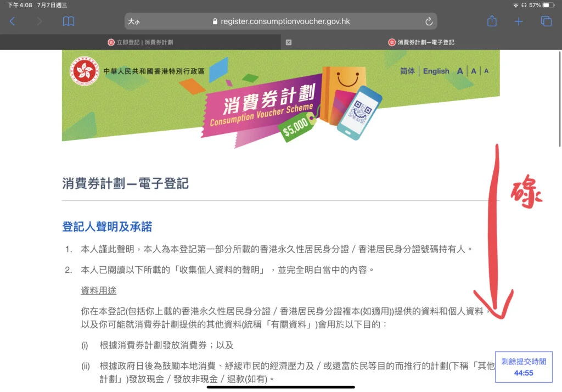Tap the address bar URL field
This screenshot has width=562, height=392.
tap(285, 21)
